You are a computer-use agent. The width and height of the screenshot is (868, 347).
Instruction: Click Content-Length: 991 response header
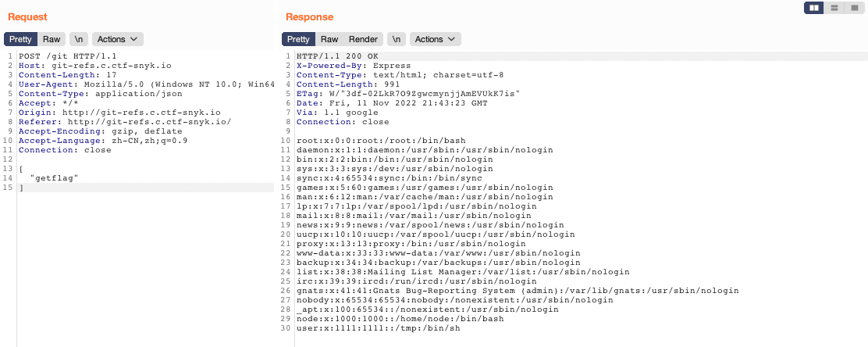[348, 84]
